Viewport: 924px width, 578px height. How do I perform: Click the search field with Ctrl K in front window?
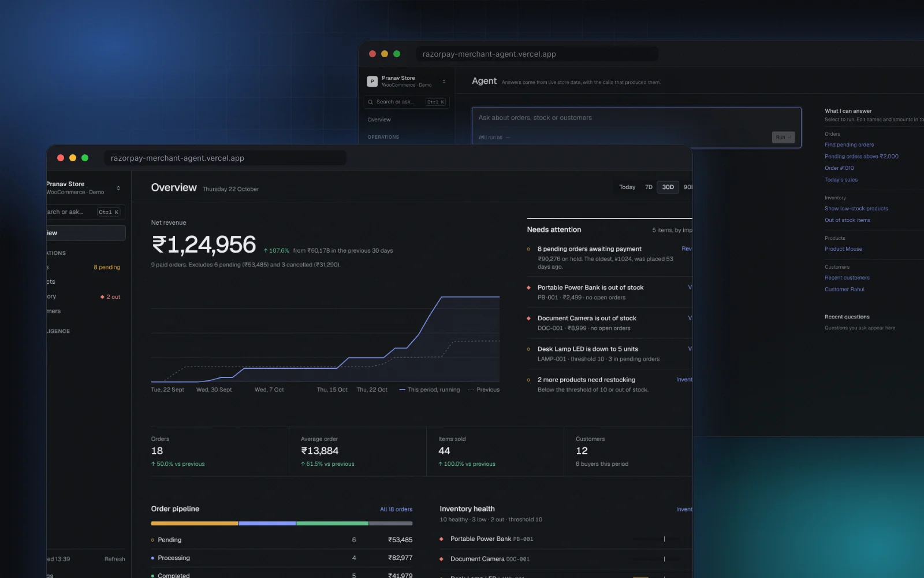(85, 212)
